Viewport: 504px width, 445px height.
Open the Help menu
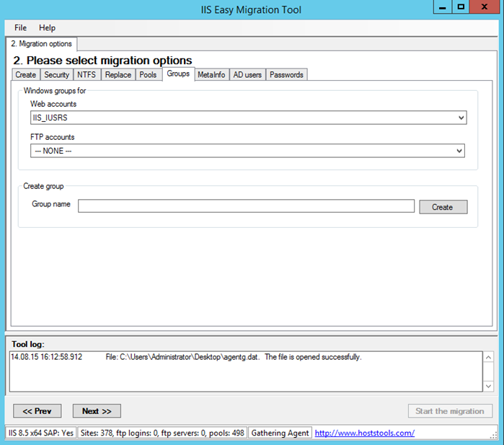[47, 28]
